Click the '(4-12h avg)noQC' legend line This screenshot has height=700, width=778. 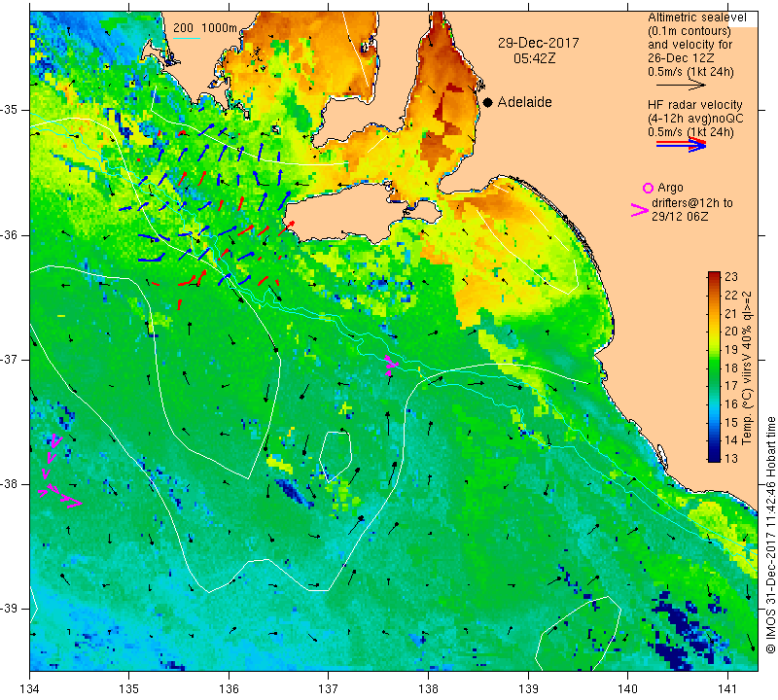click(695, 119)
